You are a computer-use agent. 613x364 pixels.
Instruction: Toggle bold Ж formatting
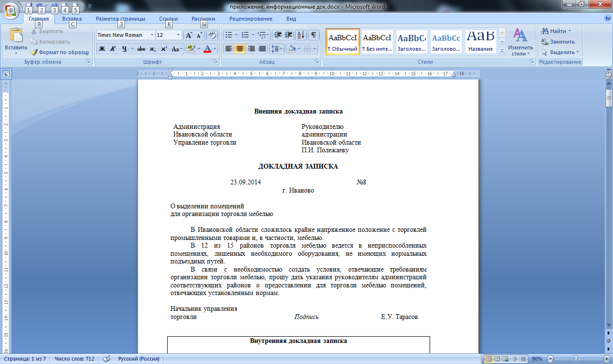[x=102, y=49]
